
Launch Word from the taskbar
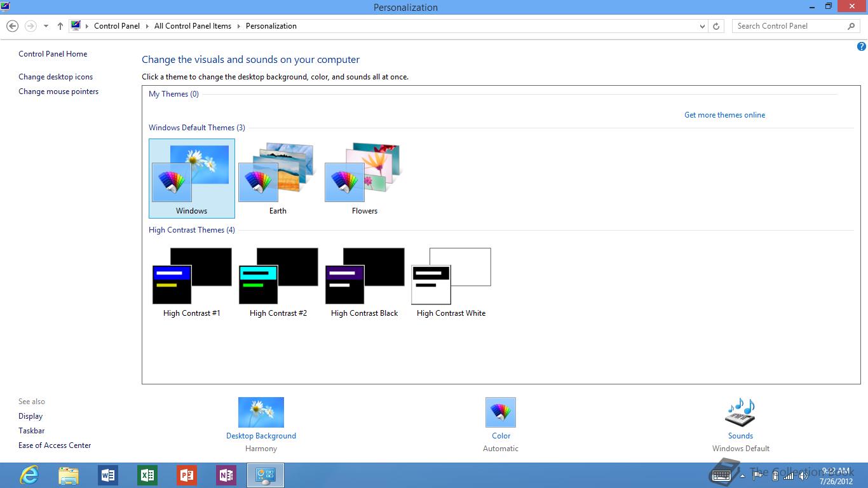pos(107,475)
